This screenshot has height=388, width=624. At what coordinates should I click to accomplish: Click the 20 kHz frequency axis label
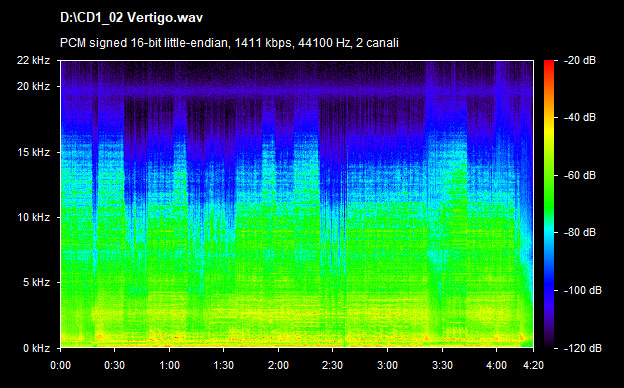tap(33, 86)
